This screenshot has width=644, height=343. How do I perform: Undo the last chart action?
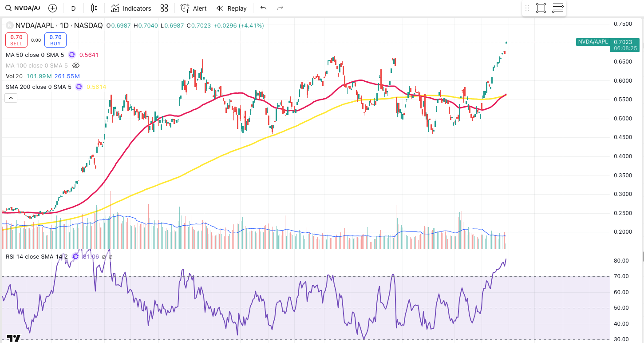pyautogui.click(x=264, y=8)
